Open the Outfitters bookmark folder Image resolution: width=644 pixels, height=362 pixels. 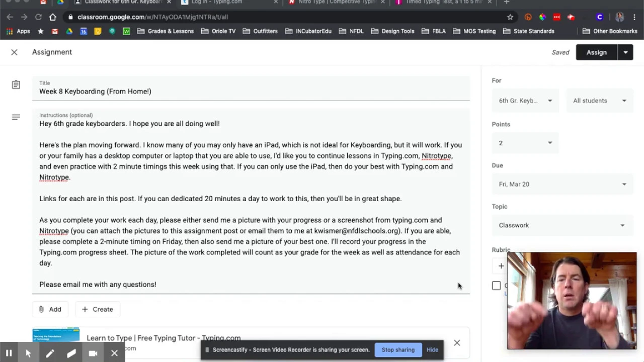click(x=260, y=31)
